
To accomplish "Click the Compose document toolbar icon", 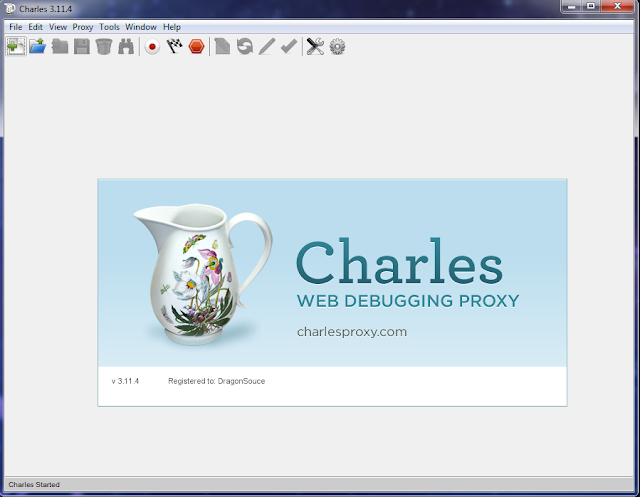I will (222, 46).
